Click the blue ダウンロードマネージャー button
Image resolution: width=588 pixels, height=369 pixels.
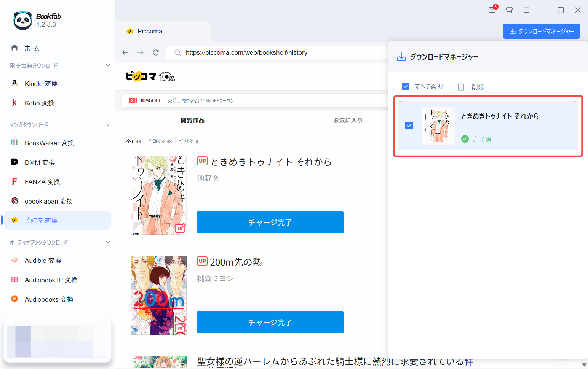tap(541, 31)
